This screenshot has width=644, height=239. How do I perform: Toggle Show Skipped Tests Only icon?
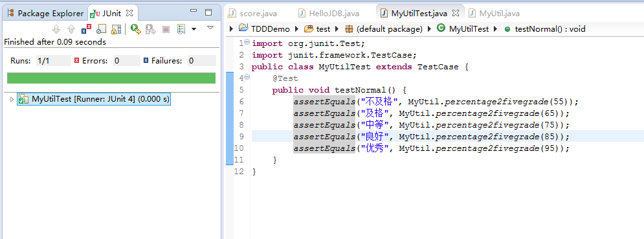click(x=101, y=29)
